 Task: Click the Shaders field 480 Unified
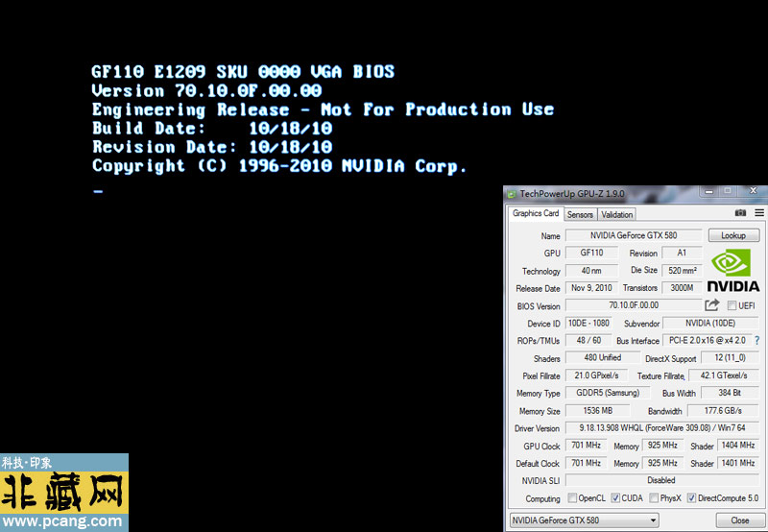(603, 357)
